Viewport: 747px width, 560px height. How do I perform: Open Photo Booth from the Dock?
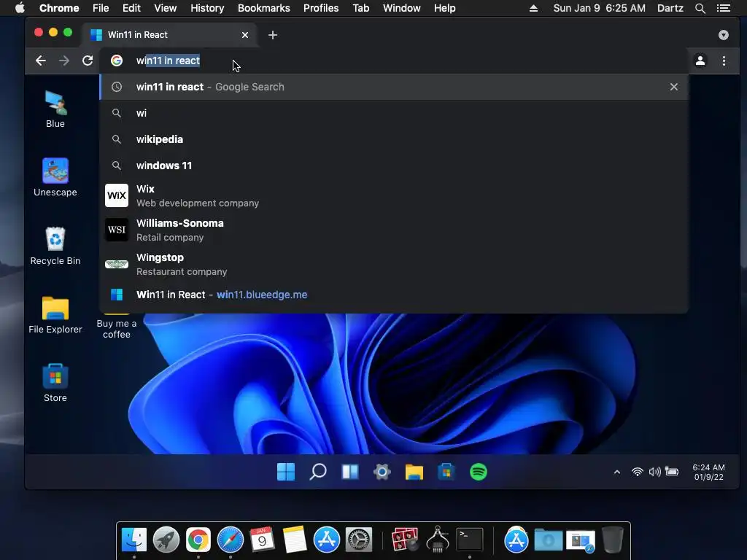tap(405, 540)
